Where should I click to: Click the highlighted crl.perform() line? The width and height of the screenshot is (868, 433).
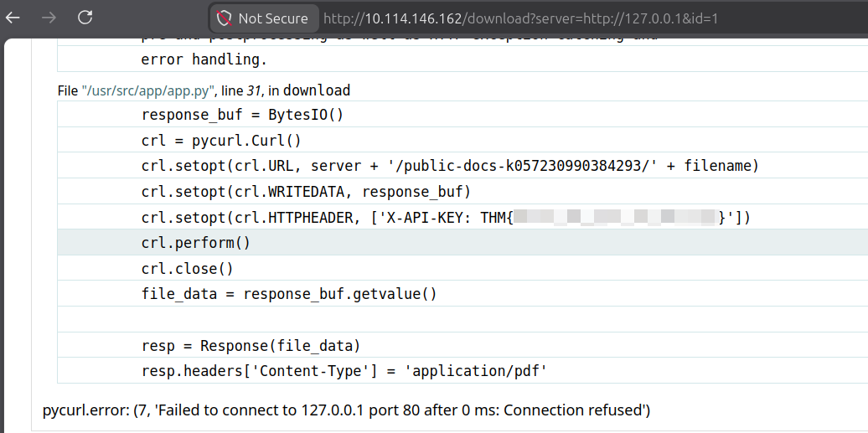pyautogui.click(x=196, y=243)
